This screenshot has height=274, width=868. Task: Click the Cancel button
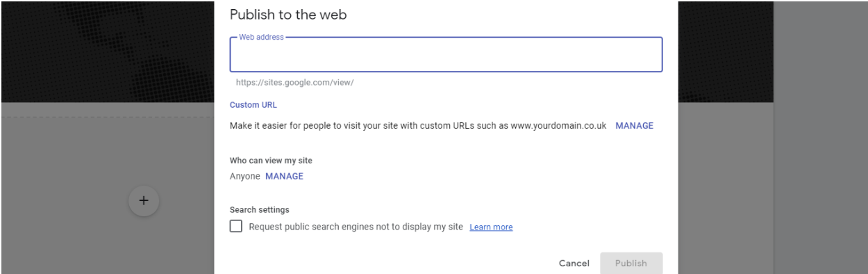point(574,264)
